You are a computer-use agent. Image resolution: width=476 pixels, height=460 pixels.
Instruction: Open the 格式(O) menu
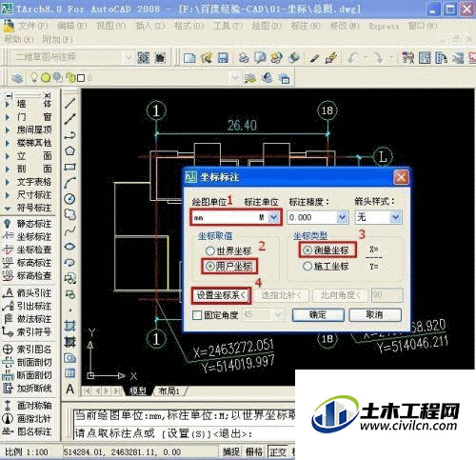pos(188,26)
